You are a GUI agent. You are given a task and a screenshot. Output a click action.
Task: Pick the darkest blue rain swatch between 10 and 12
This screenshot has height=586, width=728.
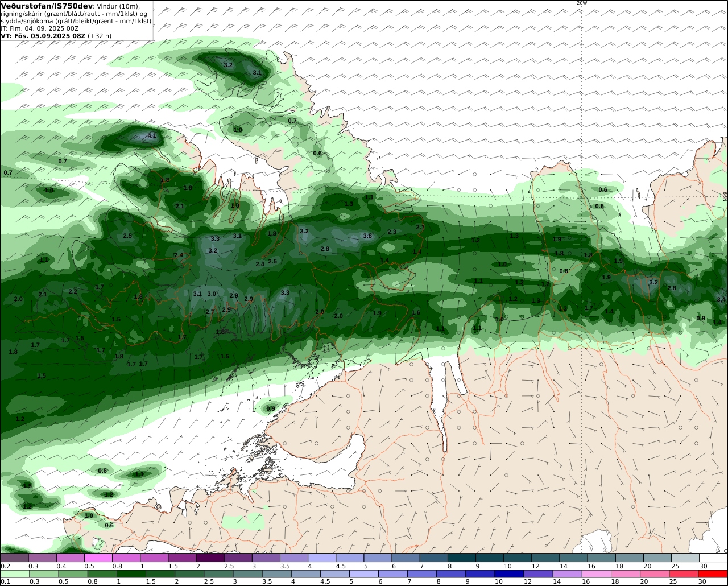click(508, 574)
